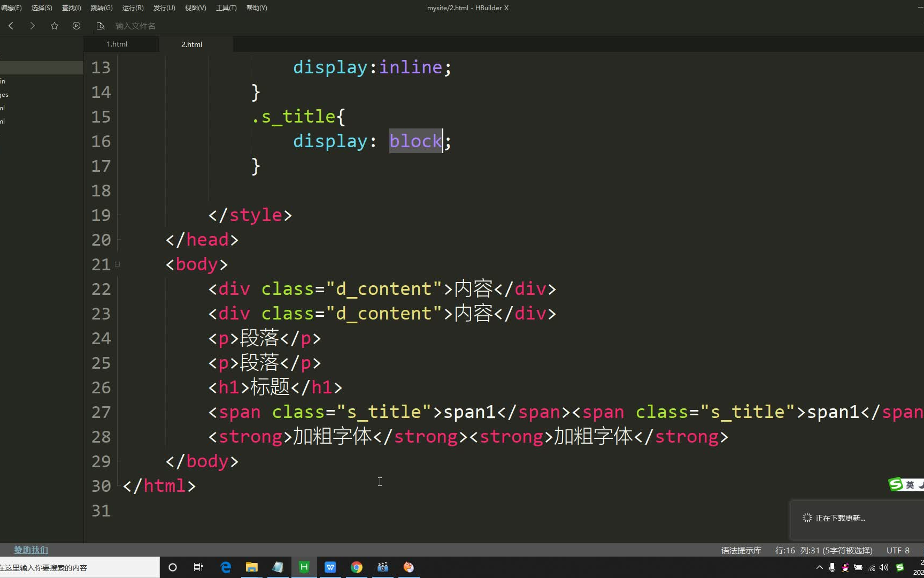Click 语法提示库 in the status bar

coord(741,550)
